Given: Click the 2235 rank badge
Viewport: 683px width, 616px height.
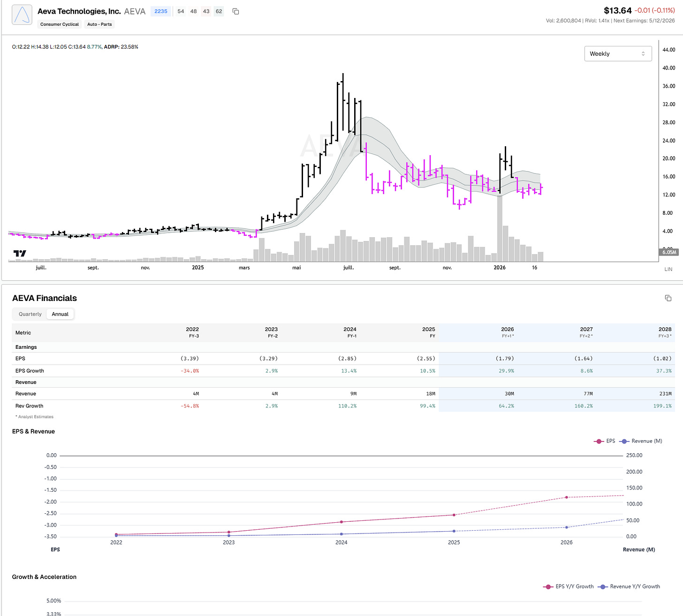Looking at the screenshot, I should coord(161,11).
